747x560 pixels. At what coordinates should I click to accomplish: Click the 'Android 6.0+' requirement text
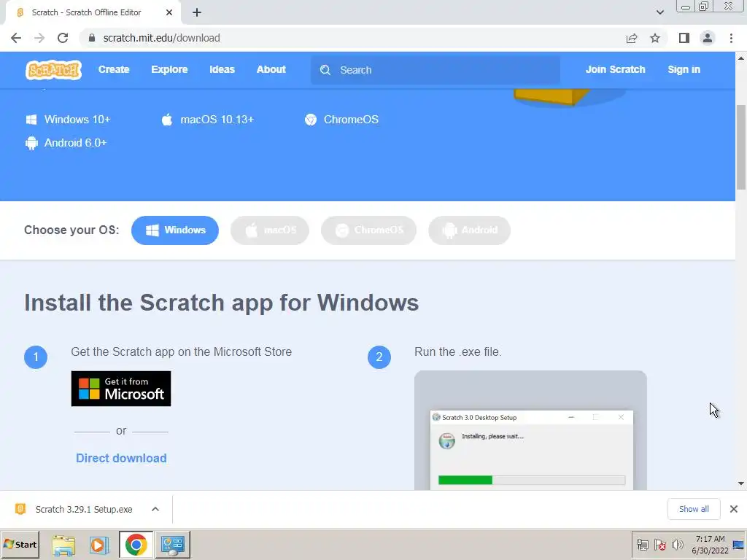coord(75,143)
